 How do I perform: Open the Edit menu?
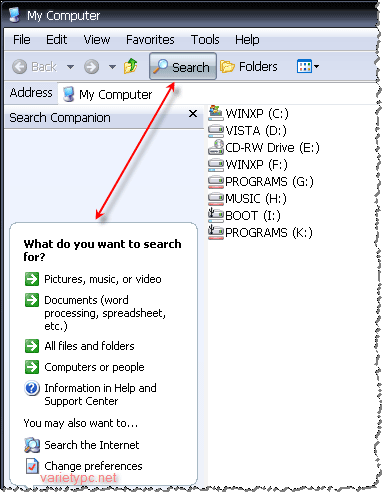coord(56,40)
